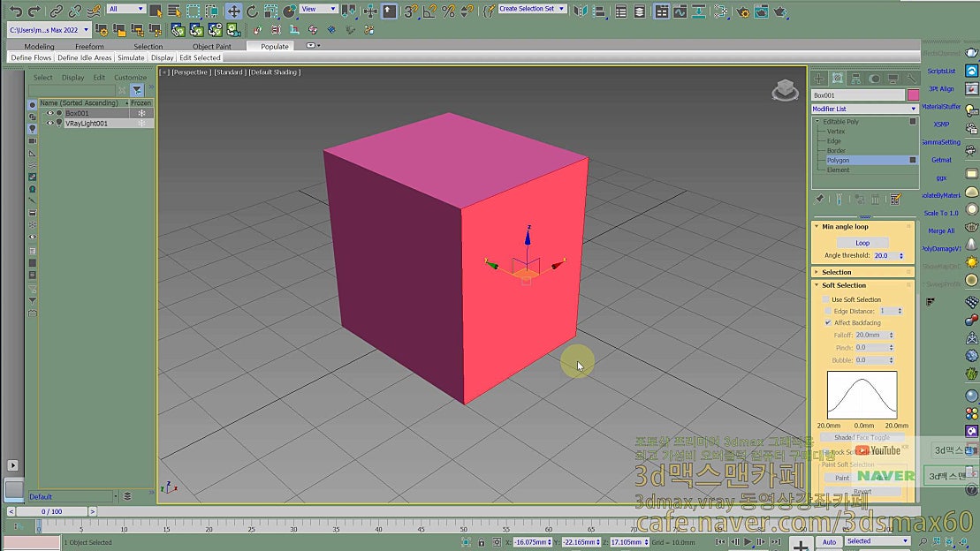
Task: Open the Select Object tool
Action: [156, 11]
